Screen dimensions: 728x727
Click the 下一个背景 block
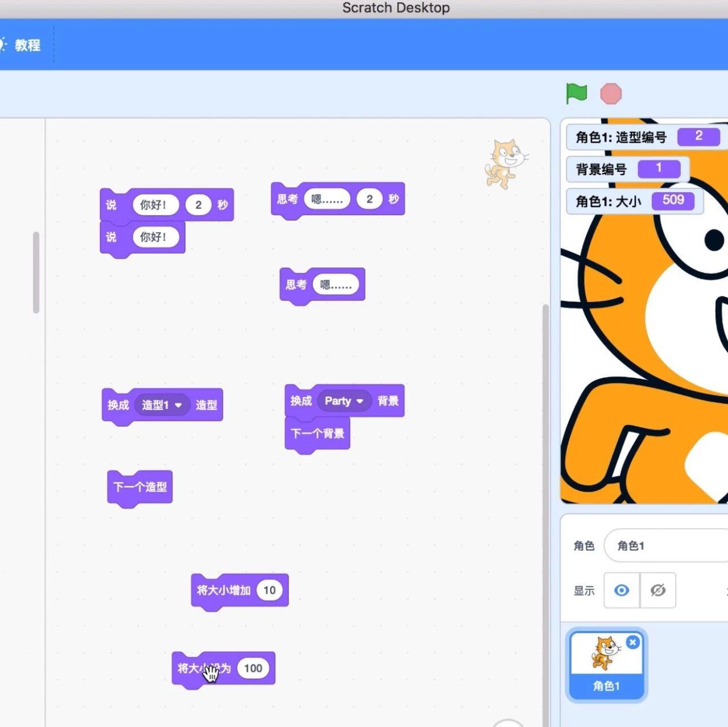click(317, 434)
